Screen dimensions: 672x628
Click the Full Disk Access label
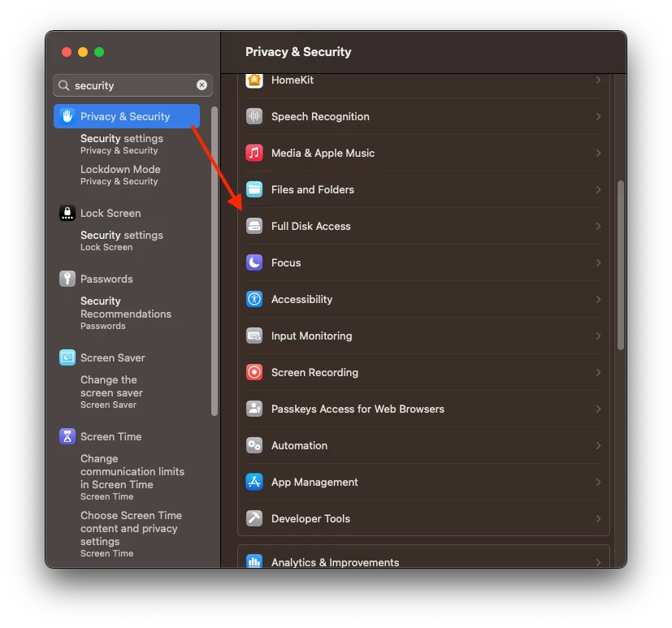(310, 226)
